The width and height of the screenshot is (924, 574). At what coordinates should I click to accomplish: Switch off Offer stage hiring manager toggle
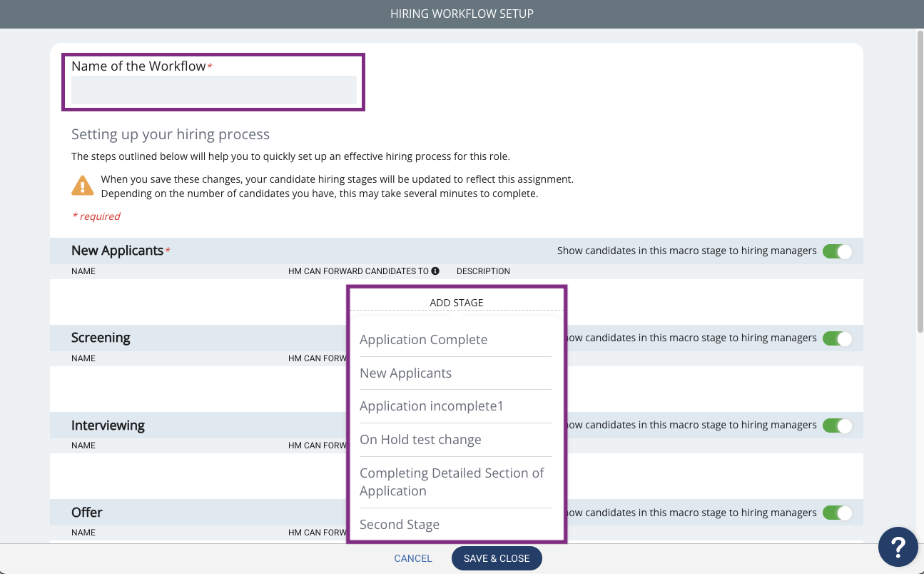(837, 512)
